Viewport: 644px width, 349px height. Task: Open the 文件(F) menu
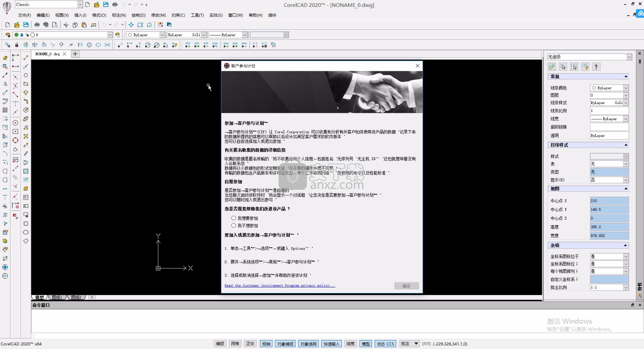pyautogui.click(x=24, y=15)
